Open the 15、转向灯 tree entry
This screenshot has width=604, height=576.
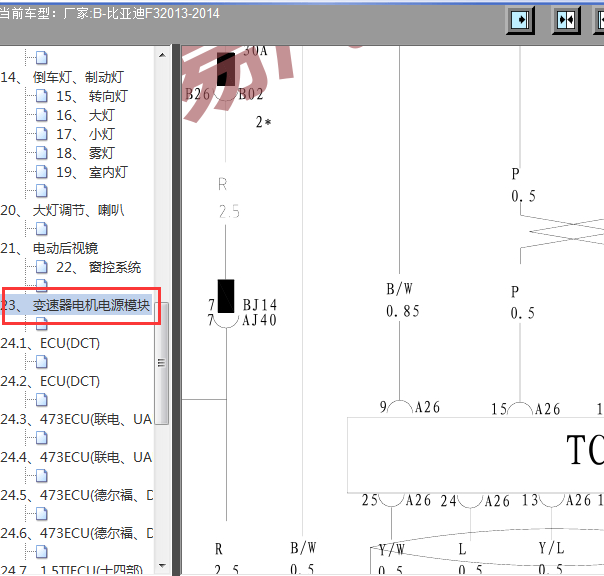tap(92, 96)
